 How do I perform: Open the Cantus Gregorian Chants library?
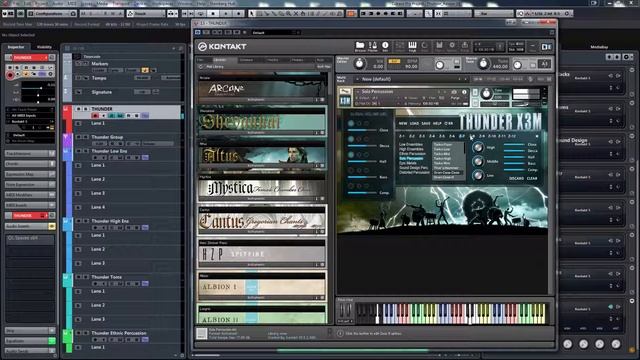pos(262,221)
